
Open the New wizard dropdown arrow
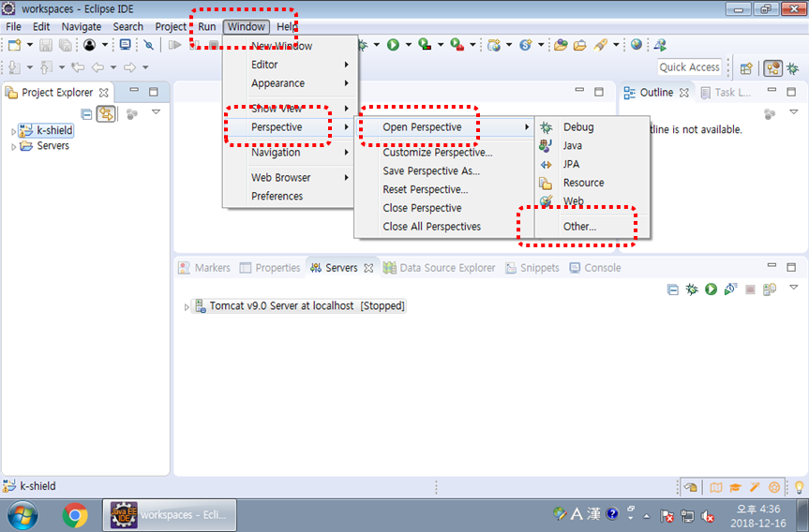tap(30, 45)
